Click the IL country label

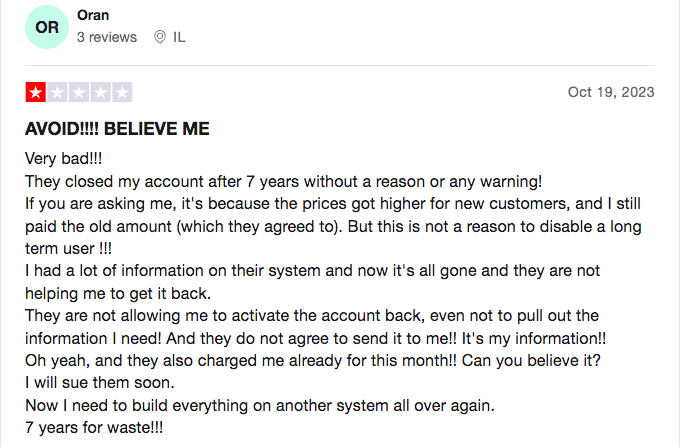pyautogui.click(x=179, y=37)
